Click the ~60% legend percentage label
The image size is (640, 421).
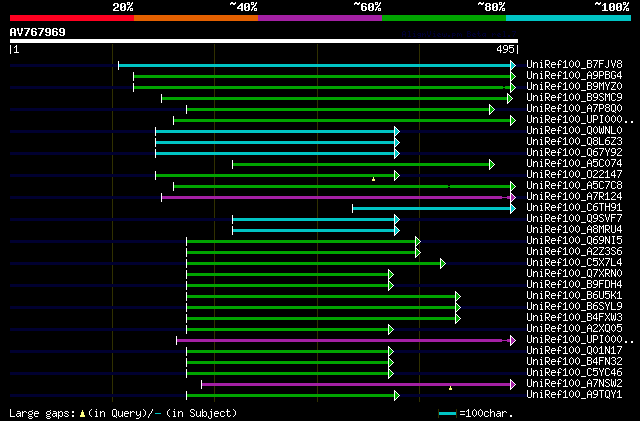pyautogui.click(x=367, y=7)
